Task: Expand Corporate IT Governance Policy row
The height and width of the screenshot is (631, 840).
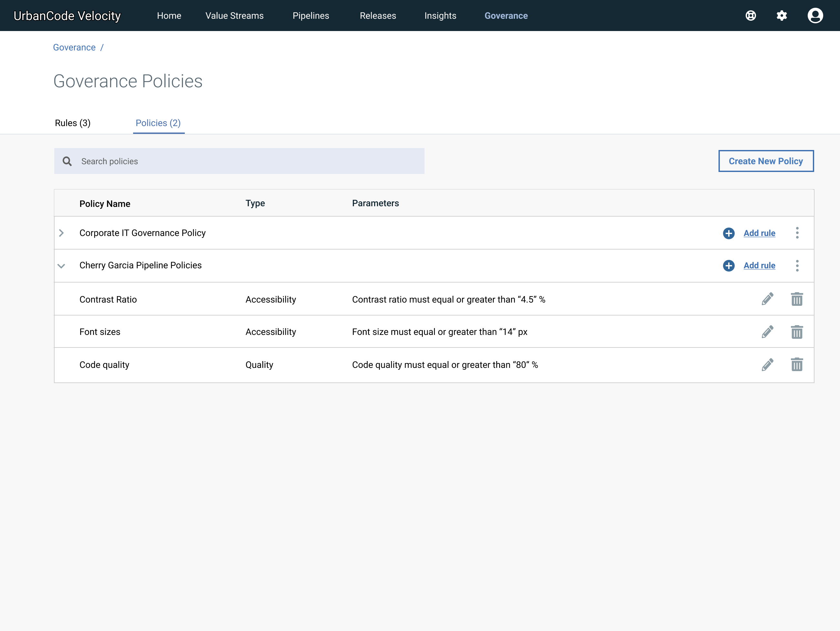Action: pos(61,233)
